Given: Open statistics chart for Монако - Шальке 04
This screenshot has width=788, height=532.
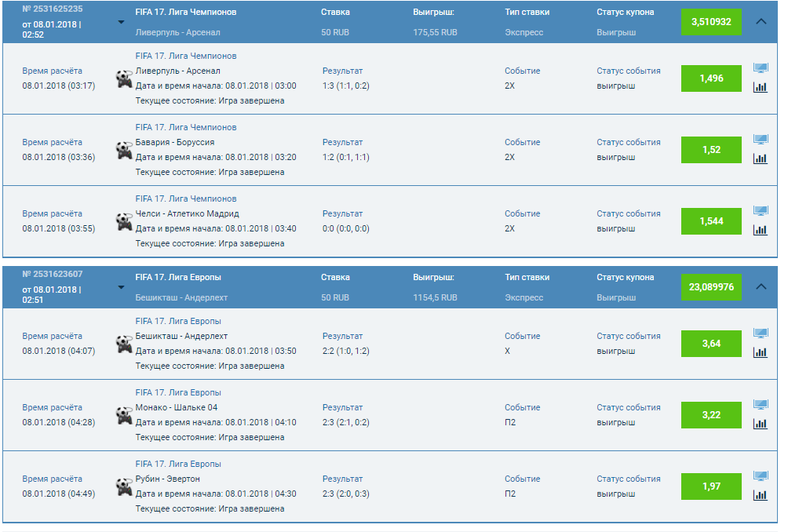Looking at the screenshot, I should (x=760, y=424).
